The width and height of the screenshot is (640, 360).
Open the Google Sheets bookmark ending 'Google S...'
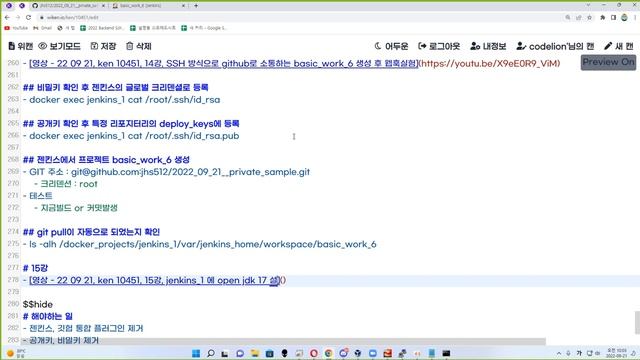tap(204, 28)
